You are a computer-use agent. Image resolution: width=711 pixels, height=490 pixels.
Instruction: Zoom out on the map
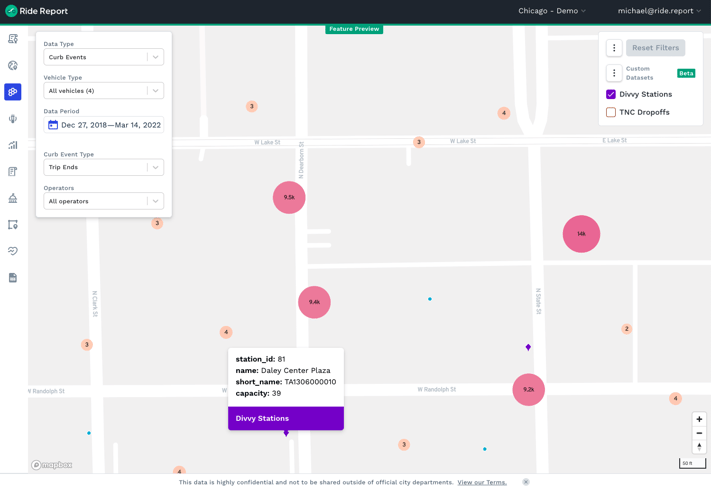coord(699,433)
